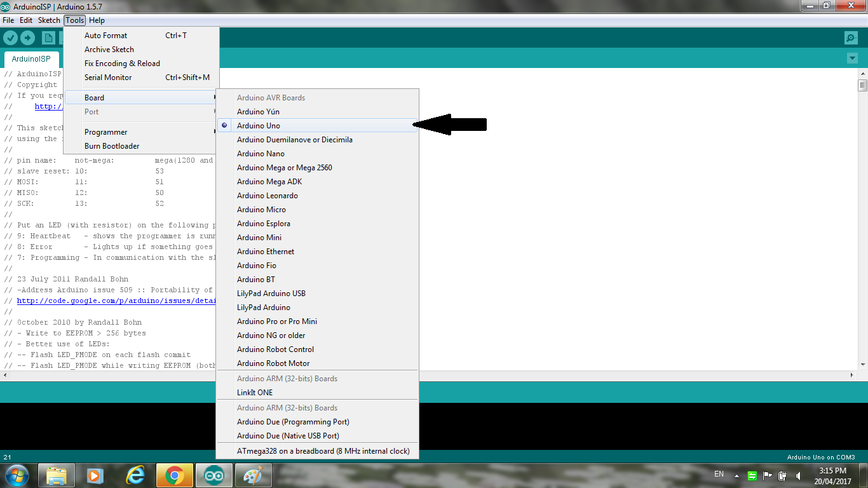Select Arduino Mega ADK board
Screen dimensions: 868x488
pyautogui.click(x=317, y=182)
